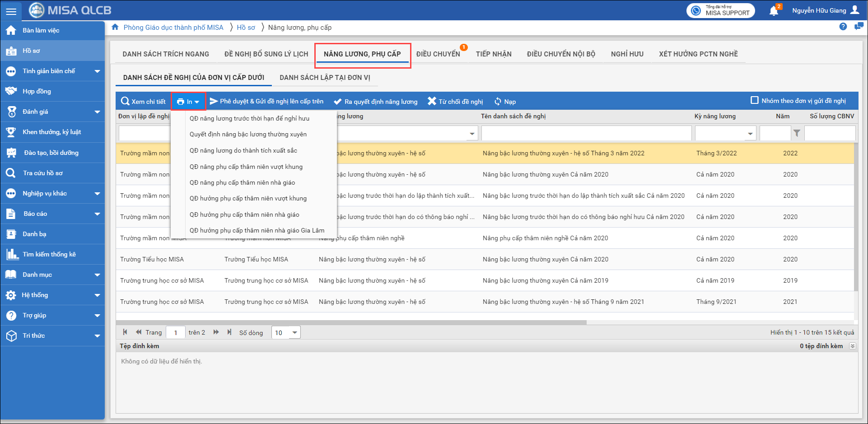
Task: Click Ra quyết định nâng lương button
Action: (376, 102)
